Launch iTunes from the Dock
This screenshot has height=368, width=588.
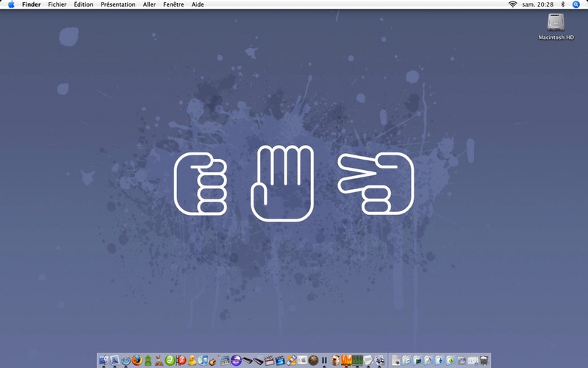click(x=203, y=361)
